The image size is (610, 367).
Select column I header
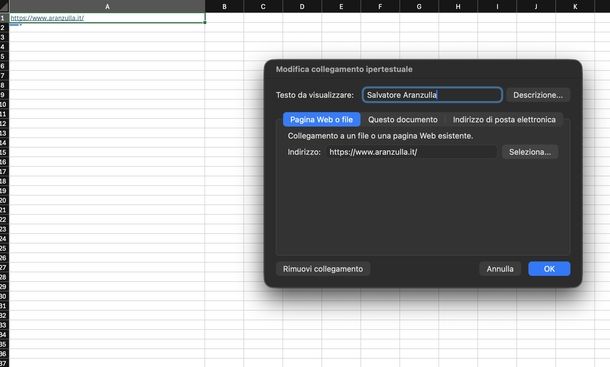497,6
